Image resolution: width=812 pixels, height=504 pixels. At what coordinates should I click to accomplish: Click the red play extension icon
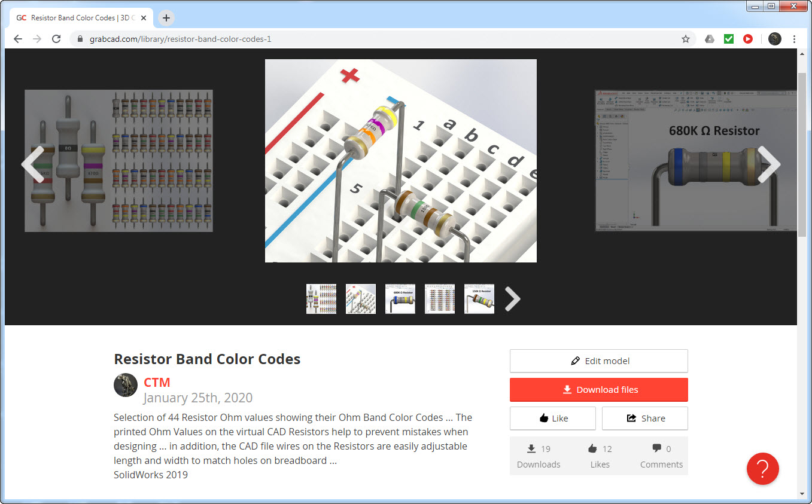tap(747, 39)
